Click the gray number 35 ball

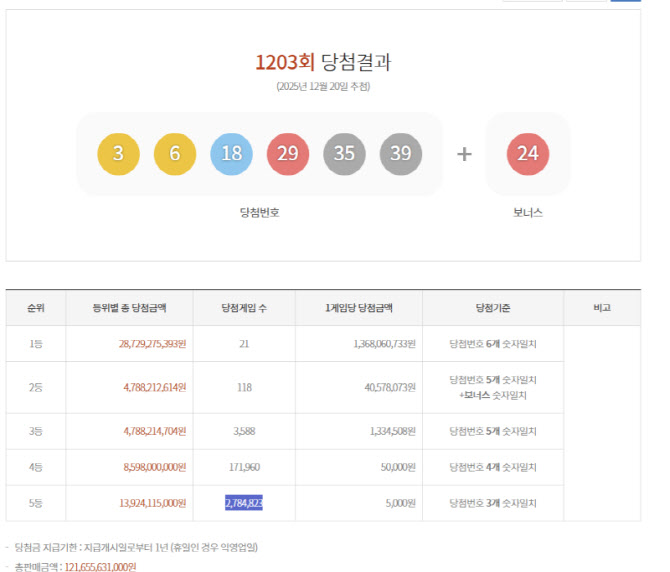(344, 154)
